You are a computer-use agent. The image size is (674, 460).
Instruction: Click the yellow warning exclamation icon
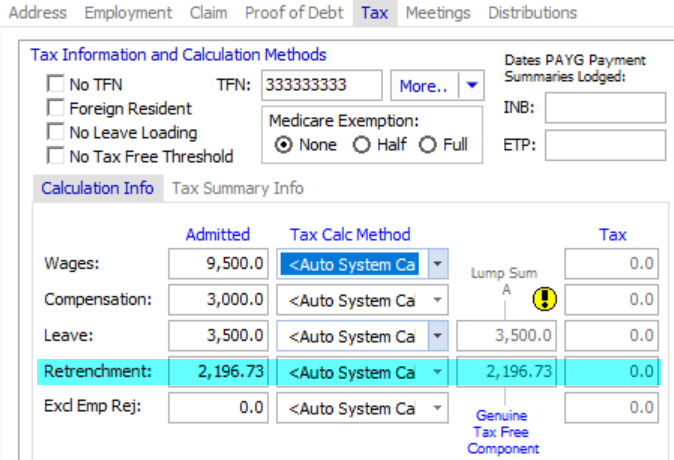pyautogui.click(x=545, y=299)
